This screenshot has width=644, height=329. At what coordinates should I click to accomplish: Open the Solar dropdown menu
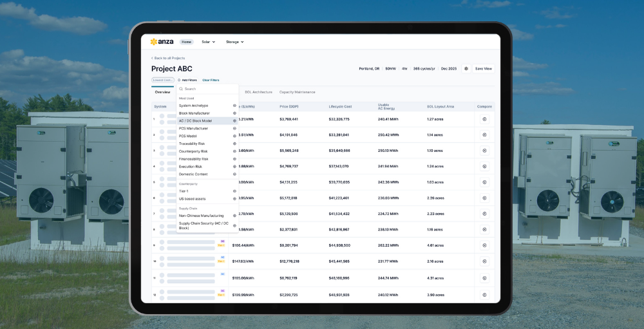point(208,42)
